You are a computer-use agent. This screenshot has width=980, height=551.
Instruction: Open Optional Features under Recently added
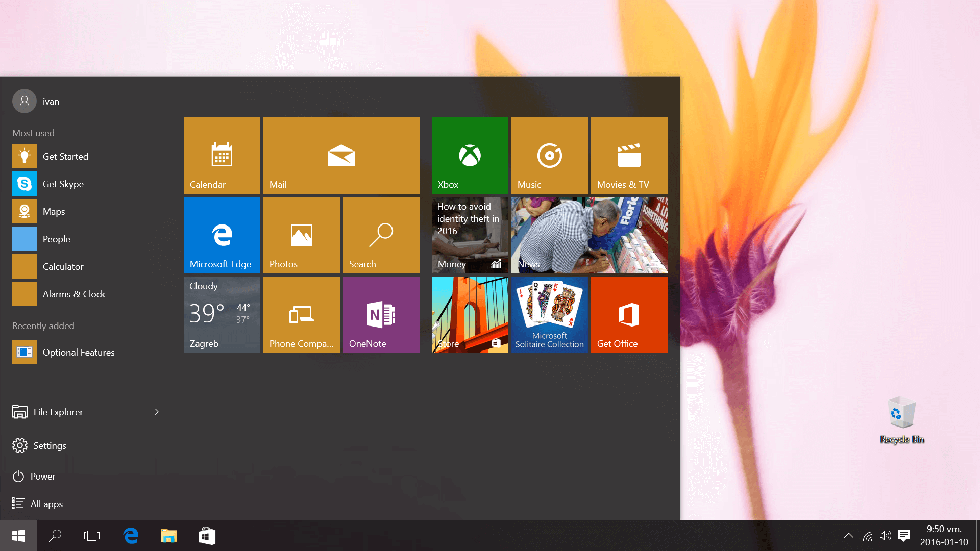tap(87, 352)
